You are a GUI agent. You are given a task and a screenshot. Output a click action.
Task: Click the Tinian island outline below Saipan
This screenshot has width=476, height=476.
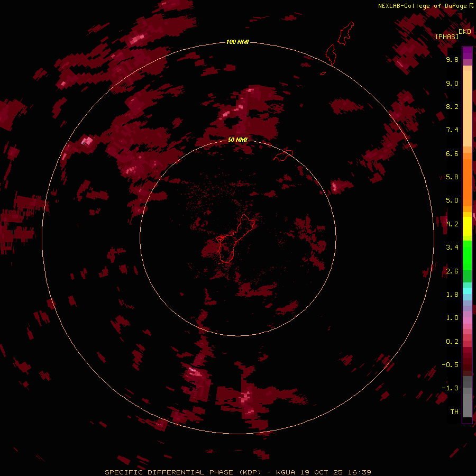click(330, 54)
